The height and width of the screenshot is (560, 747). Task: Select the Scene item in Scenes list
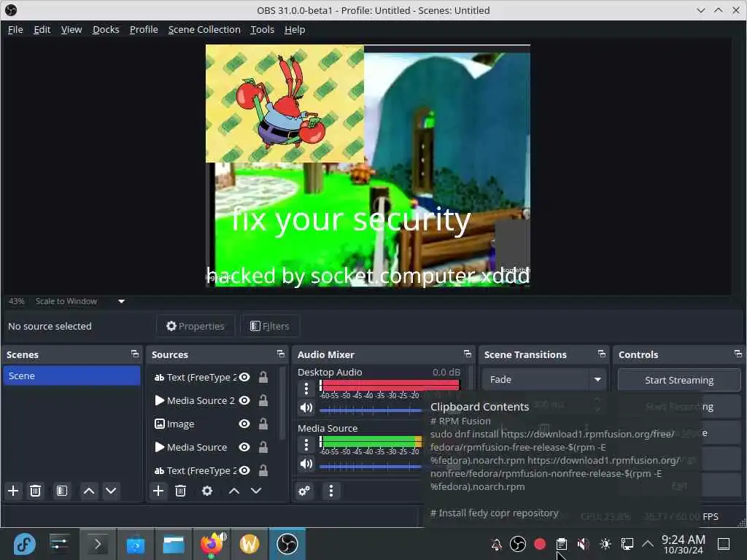click(71, 376)
